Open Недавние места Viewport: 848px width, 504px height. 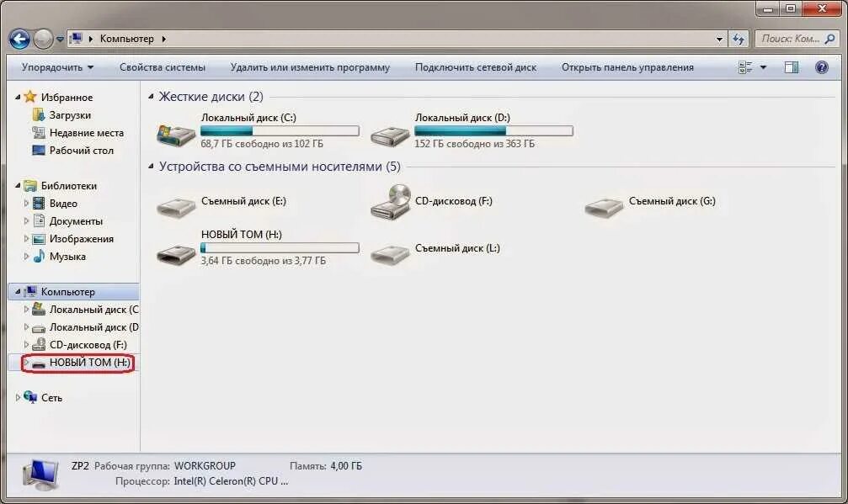(87, 133)
